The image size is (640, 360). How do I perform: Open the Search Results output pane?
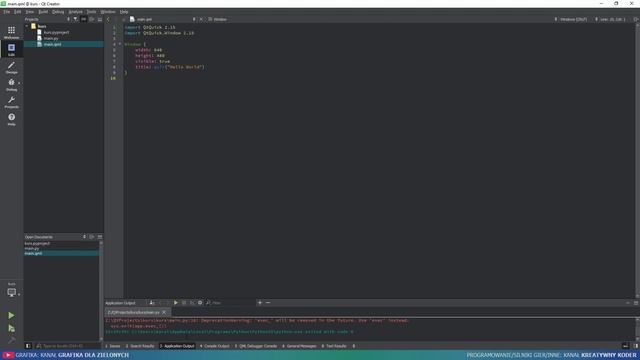coord(140,346)
